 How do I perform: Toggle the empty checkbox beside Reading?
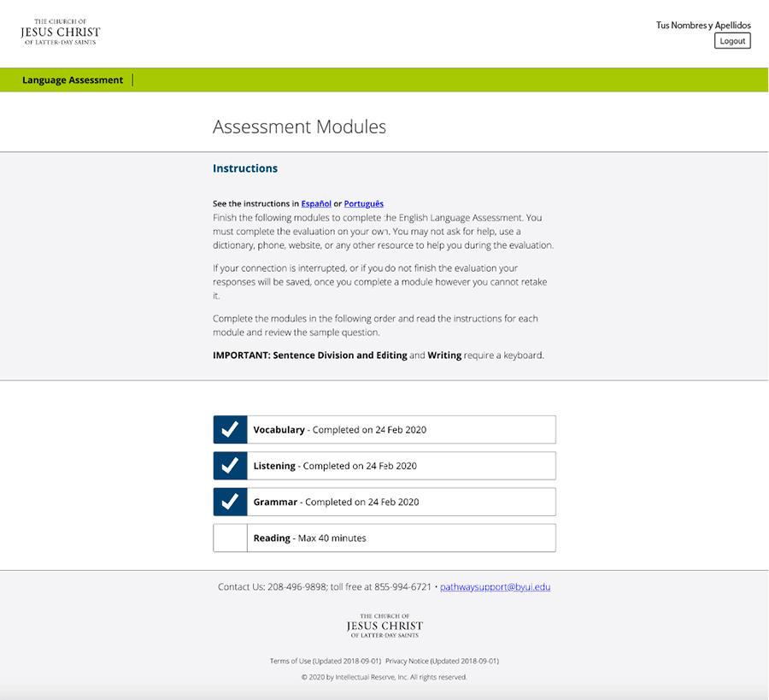(230, 538)
